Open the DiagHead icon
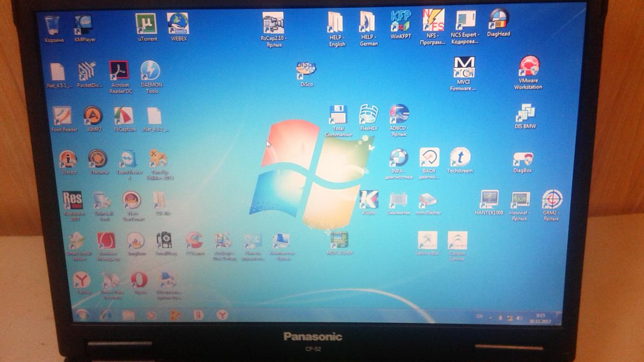The height and width of the screenshot is (362, 644). (499, 20)
